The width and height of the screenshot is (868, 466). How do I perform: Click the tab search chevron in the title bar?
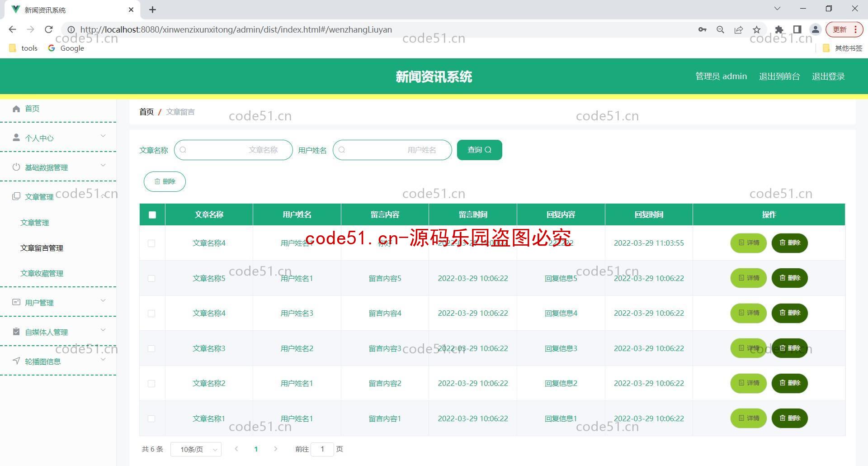pos(778,9)
